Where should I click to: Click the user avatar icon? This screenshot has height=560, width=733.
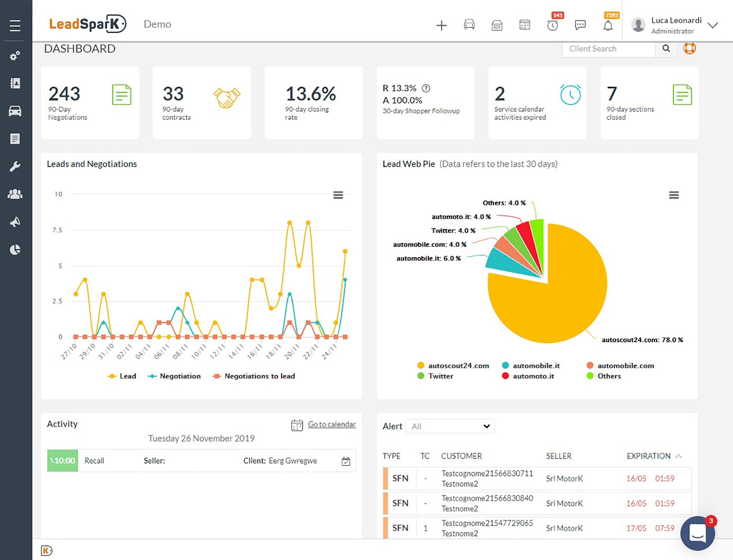(638, 25)
